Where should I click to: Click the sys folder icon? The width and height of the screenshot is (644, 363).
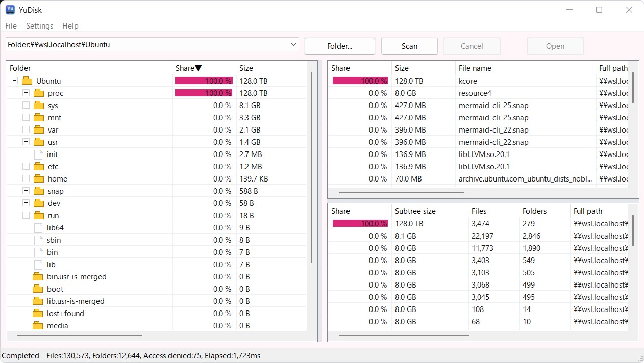pos(39,105)
